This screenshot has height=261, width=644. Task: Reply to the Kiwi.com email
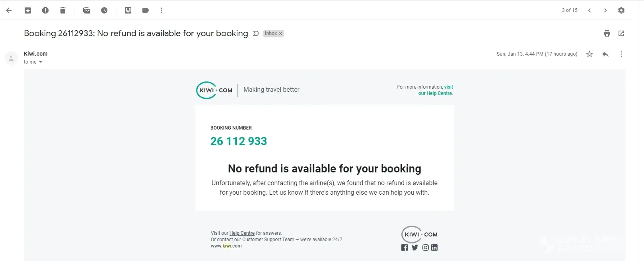(x=605, y=54)
